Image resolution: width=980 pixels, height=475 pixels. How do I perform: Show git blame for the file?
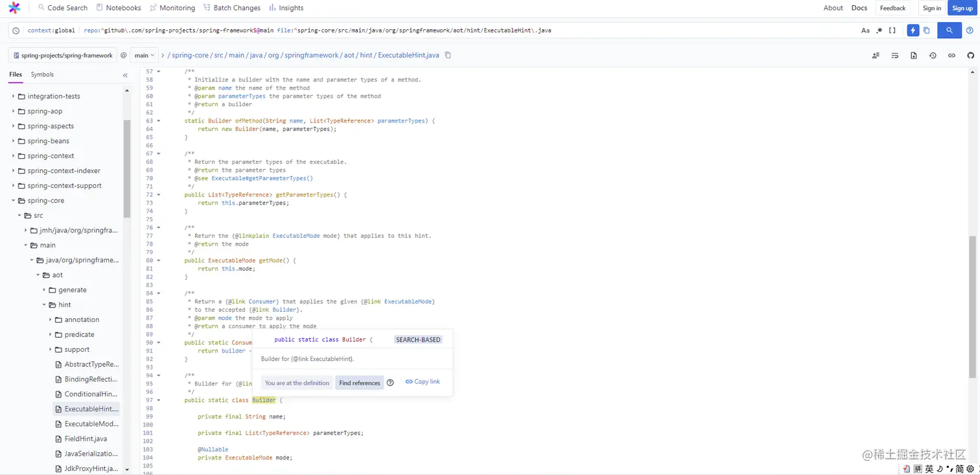point(876,56)
